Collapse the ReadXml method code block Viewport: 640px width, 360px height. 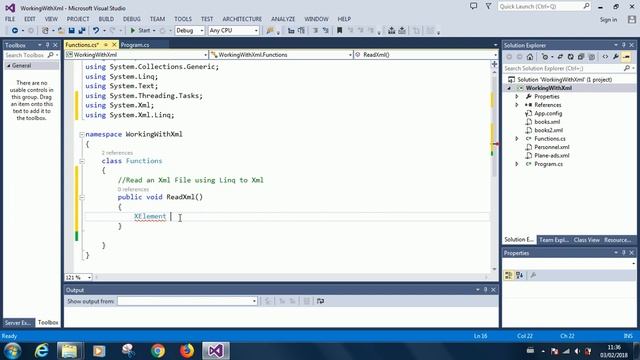(x=82, y=197)
